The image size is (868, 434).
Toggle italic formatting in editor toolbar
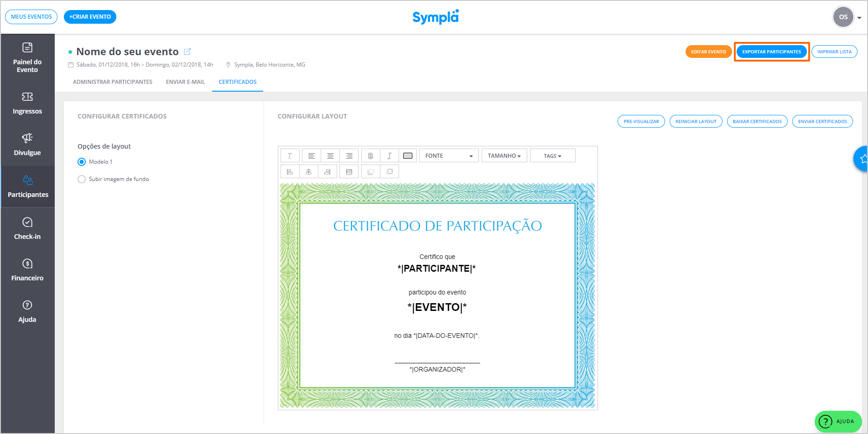tap(389, 156)
